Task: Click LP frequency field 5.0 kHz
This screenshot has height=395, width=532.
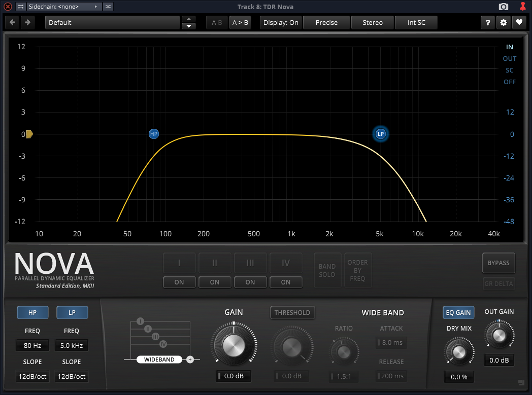Action: tap(72, 345)
